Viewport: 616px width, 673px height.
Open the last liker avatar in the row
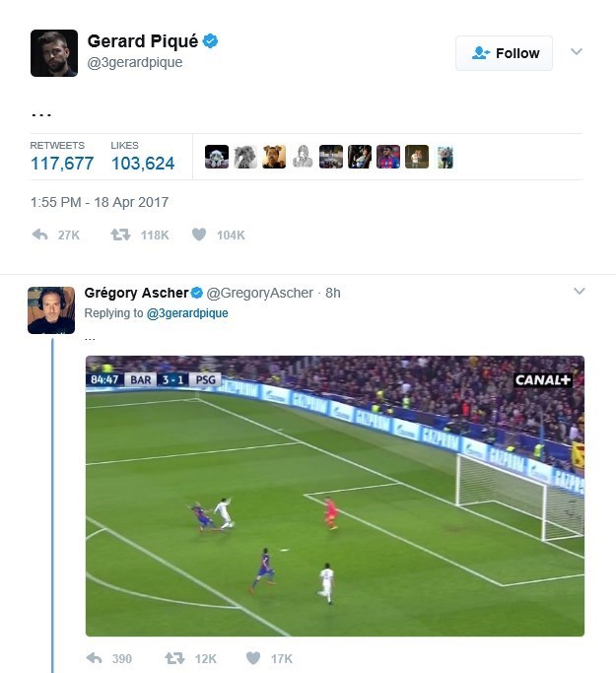pos(445,157)
